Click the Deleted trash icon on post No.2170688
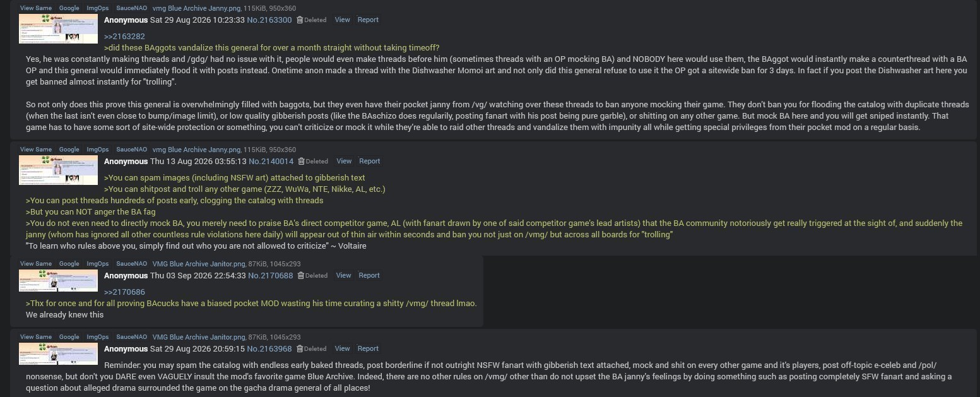The height and width of the screenshot is (397, 980). tap(301, 276)
